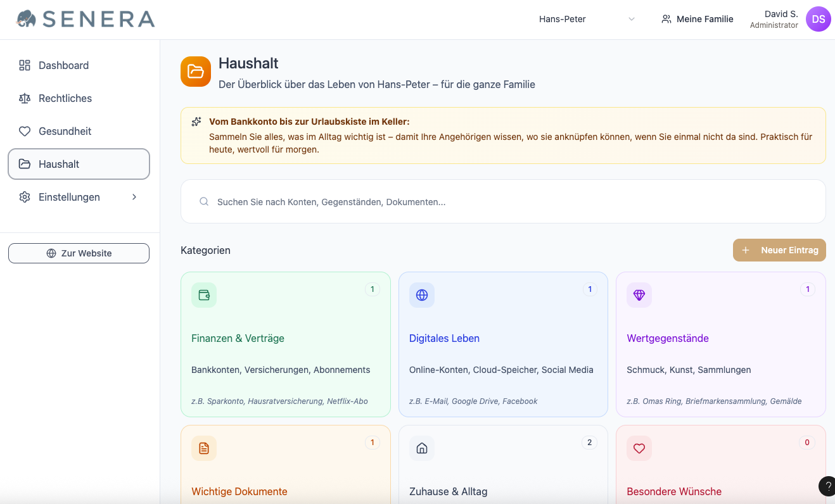The image size is (835, 504).
Task: Open the help question mark bubble
Action: click(827, 486)
